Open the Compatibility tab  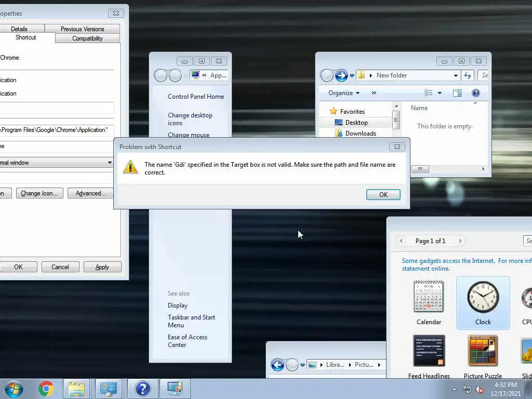[x=87, y=38]
